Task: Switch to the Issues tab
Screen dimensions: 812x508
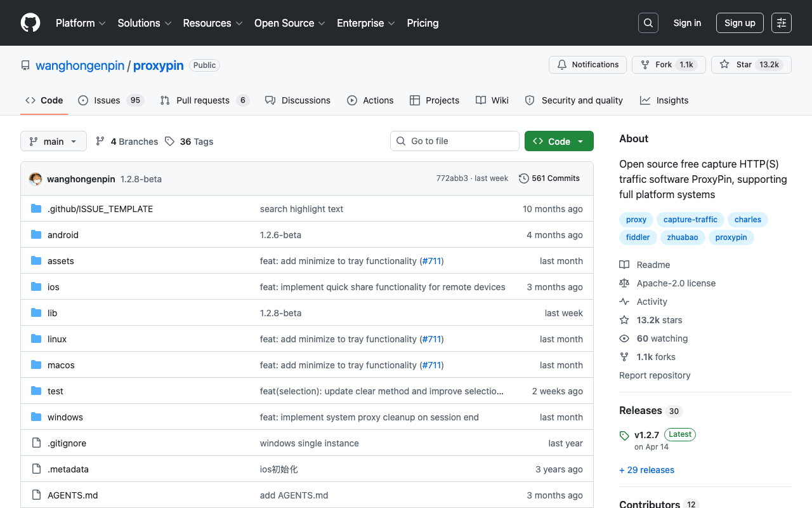Action: [x=111, y=100]
